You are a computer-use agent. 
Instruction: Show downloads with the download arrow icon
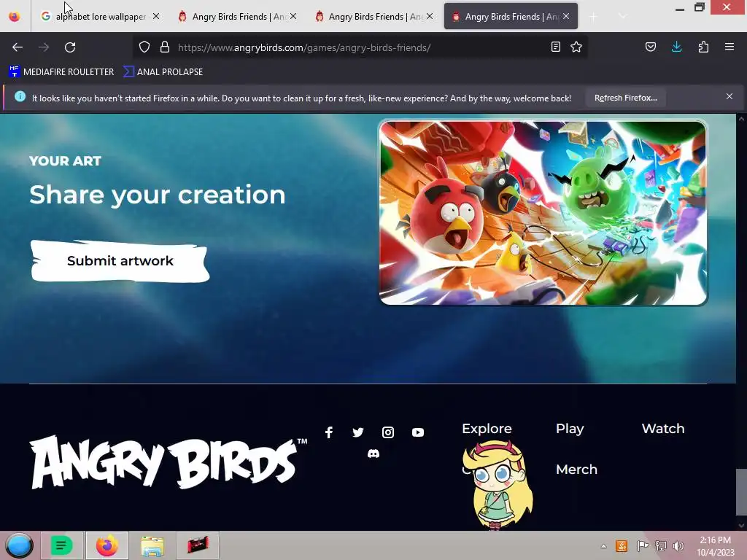(676, 47)
